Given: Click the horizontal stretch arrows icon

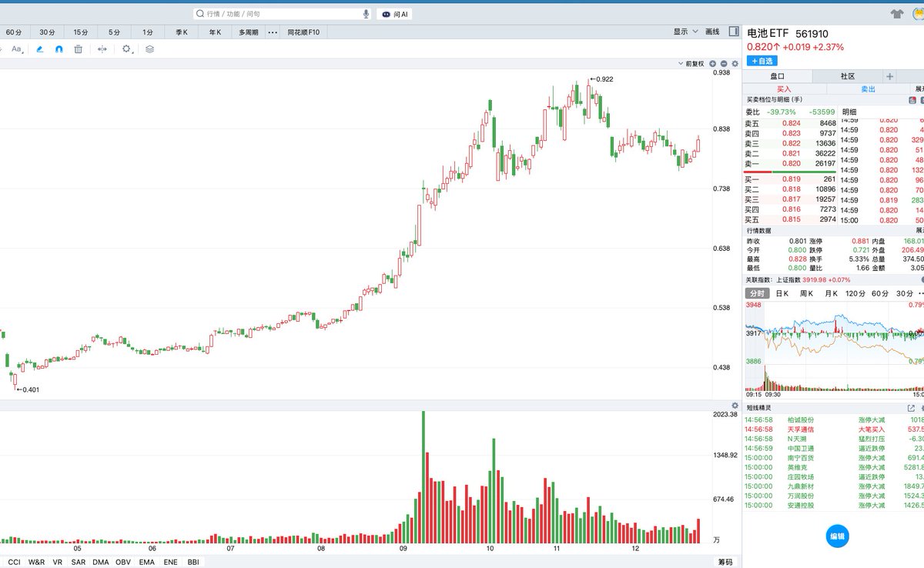Looking at the screenshot, I should point(102,48).
